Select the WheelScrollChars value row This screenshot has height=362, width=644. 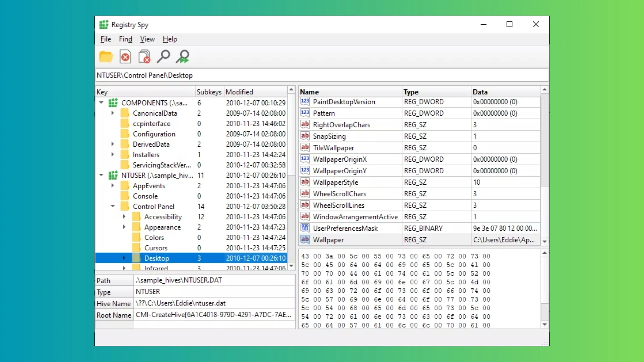pyautogui.click(x=419, y=194)
